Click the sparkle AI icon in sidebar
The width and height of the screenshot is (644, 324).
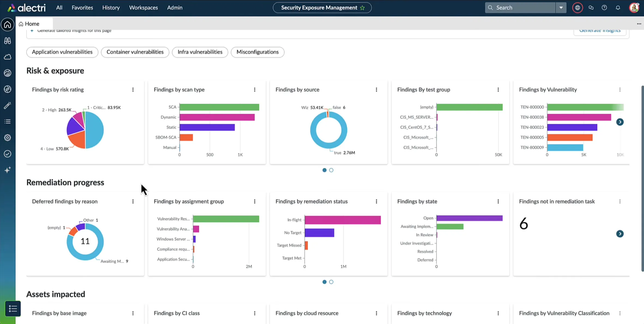tap(7, 170)
